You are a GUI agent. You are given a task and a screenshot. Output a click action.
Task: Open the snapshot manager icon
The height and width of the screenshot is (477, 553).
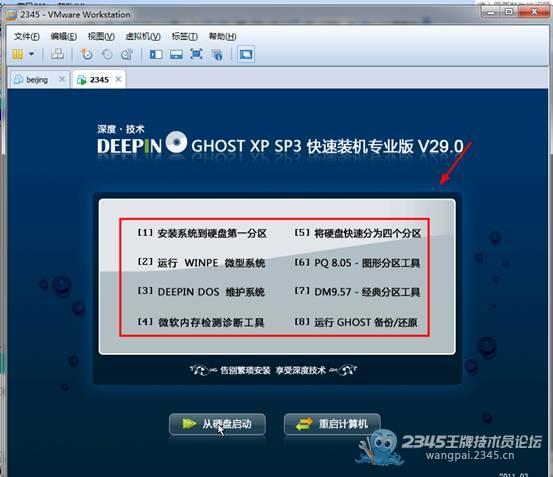[x=127, y=54]
